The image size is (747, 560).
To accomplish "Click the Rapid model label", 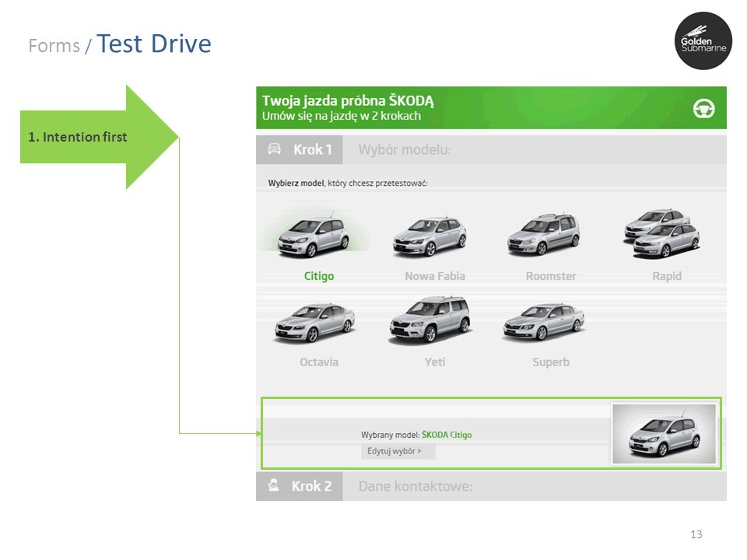I will (x=667, y=276).
